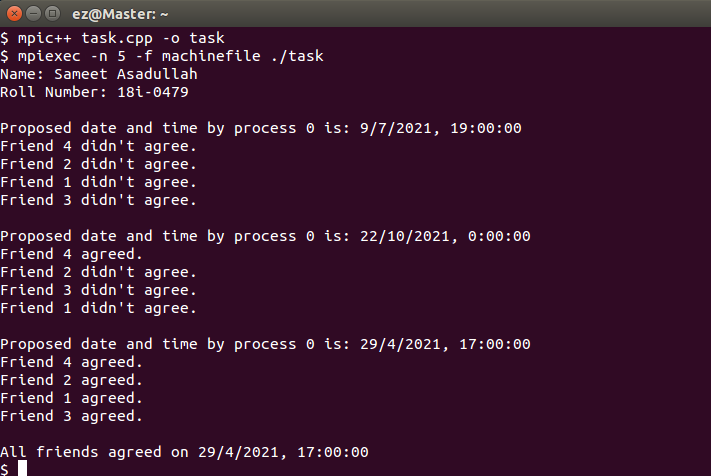Click the proposed date 22/10/2021 line

pyautogui.click(x=265, y=236)
